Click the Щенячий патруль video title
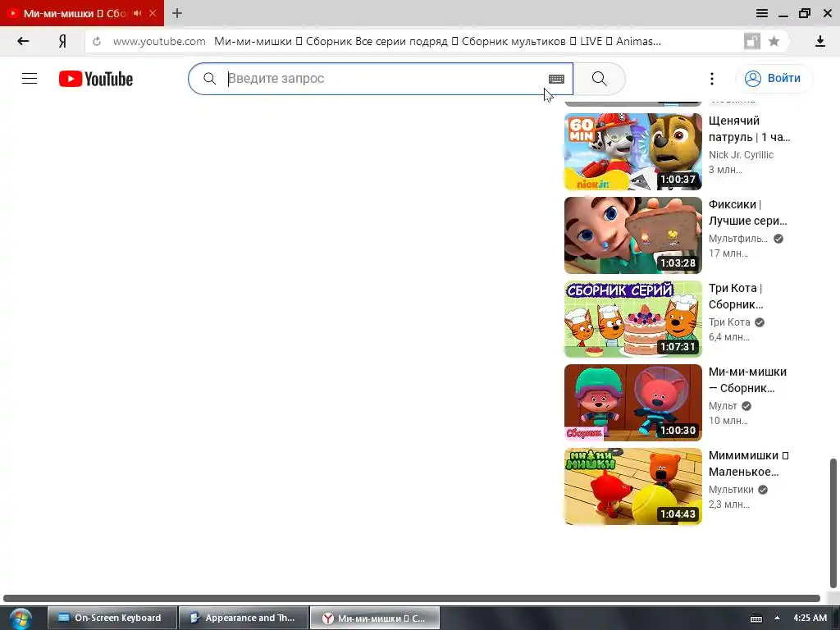 point(749,129)
